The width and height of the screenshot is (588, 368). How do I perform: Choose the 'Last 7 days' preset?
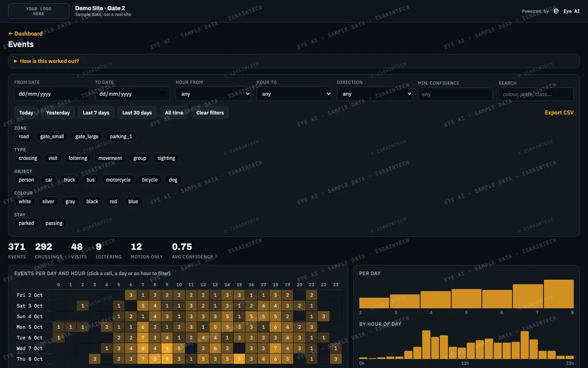[x=96, y=113]
